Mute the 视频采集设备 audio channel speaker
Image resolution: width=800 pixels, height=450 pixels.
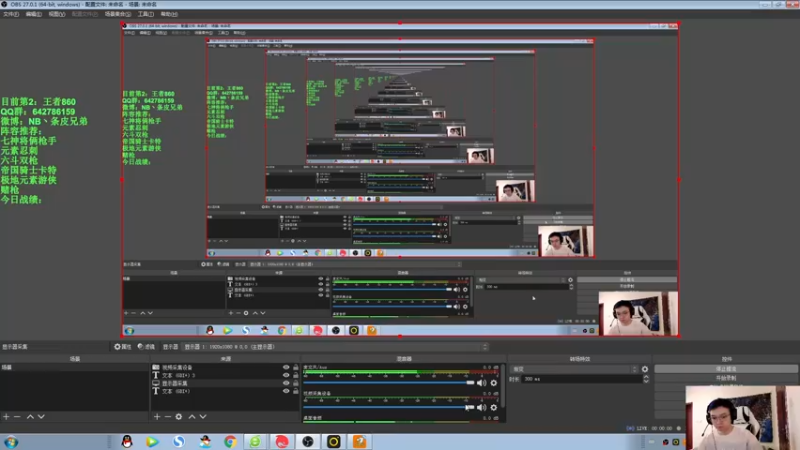point(481,407)
